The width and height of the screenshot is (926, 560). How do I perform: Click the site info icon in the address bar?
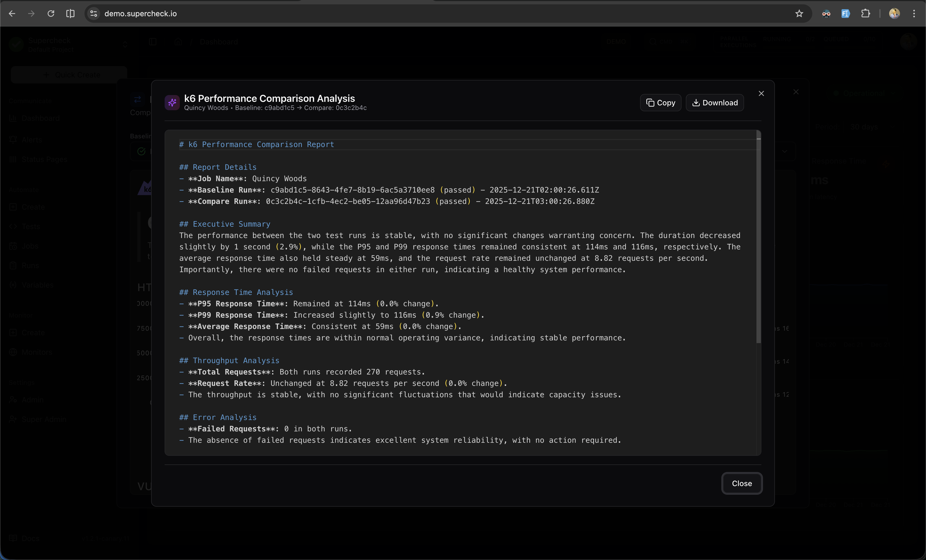(x=94, y=14)
